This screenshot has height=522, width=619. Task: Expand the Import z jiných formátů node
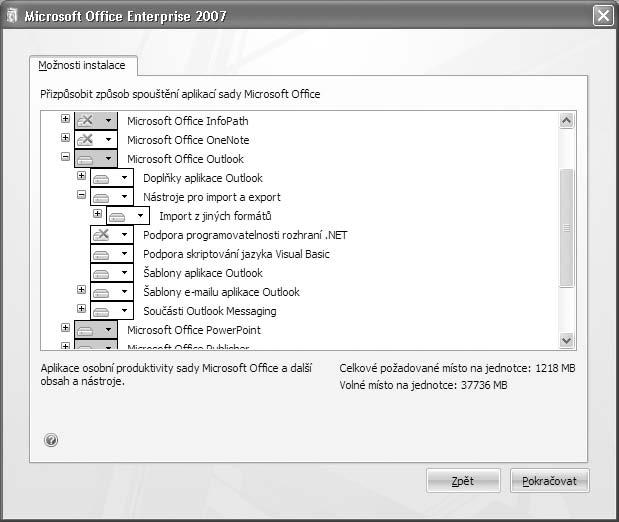[97, 213]
